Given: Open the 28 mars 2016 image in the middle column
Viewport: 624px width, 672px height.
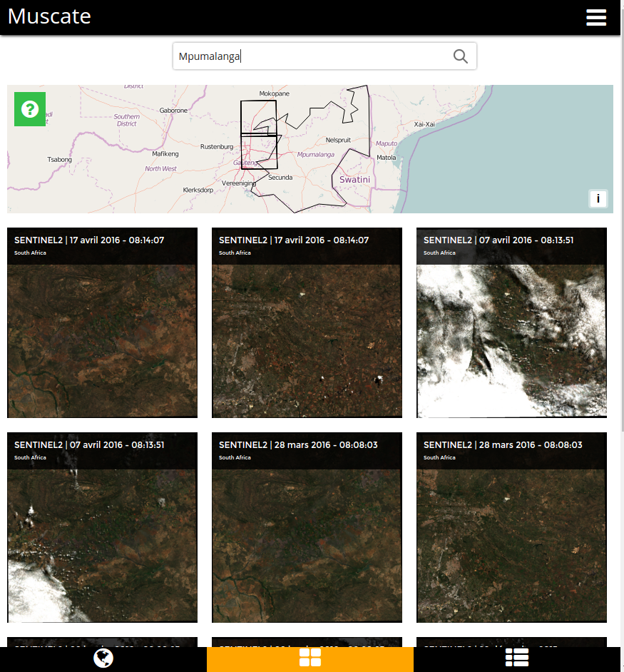Looking at the screenshot, I should click(307, 528).
